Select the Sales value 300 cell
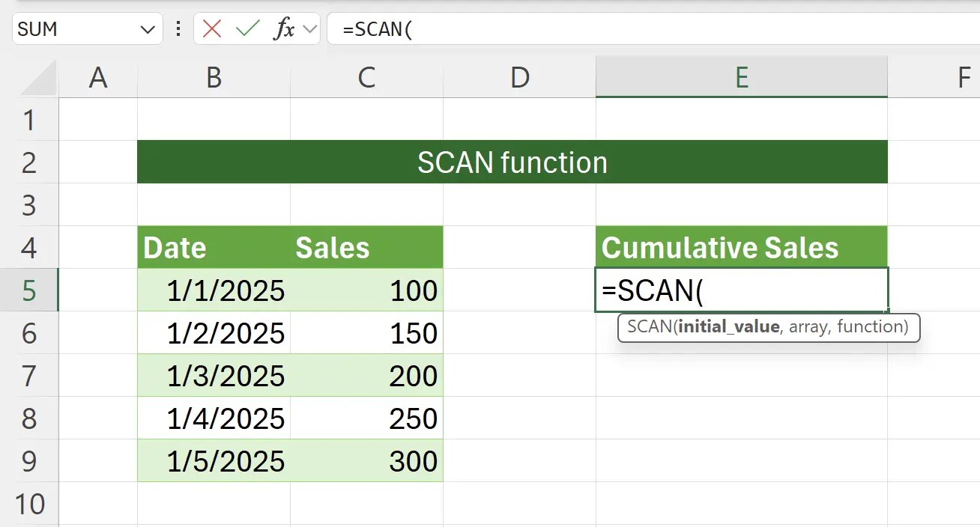 coord(366,462)
